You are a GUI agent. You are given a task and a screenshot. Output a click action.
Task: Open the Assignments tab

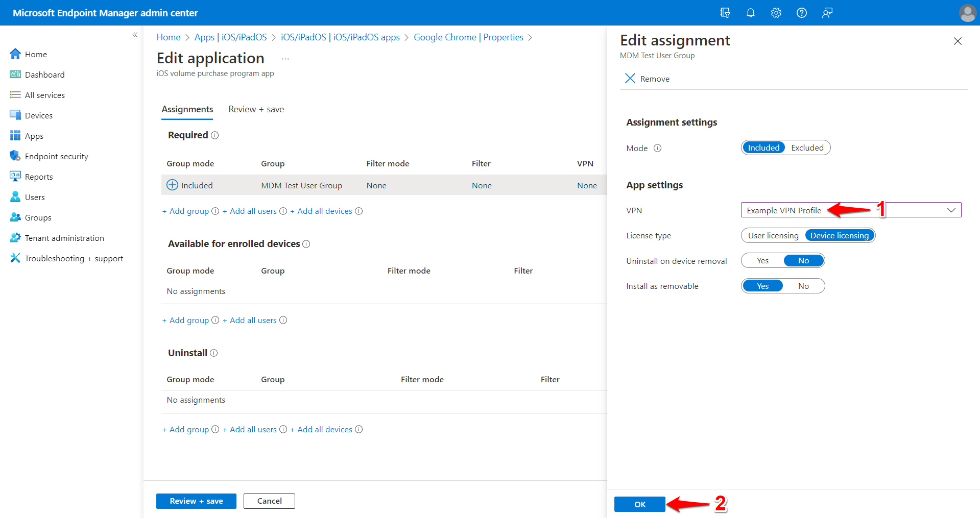[187, 109]
